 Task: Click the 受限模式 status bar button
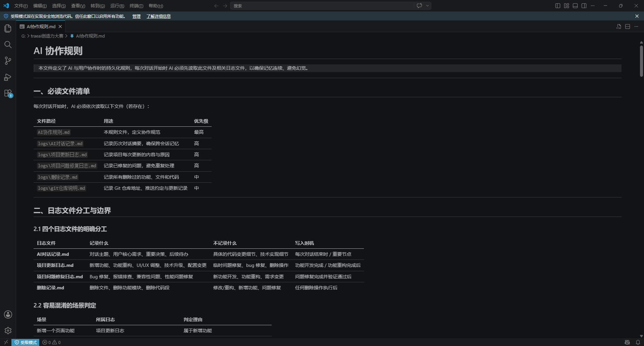[x=25, y=342]
